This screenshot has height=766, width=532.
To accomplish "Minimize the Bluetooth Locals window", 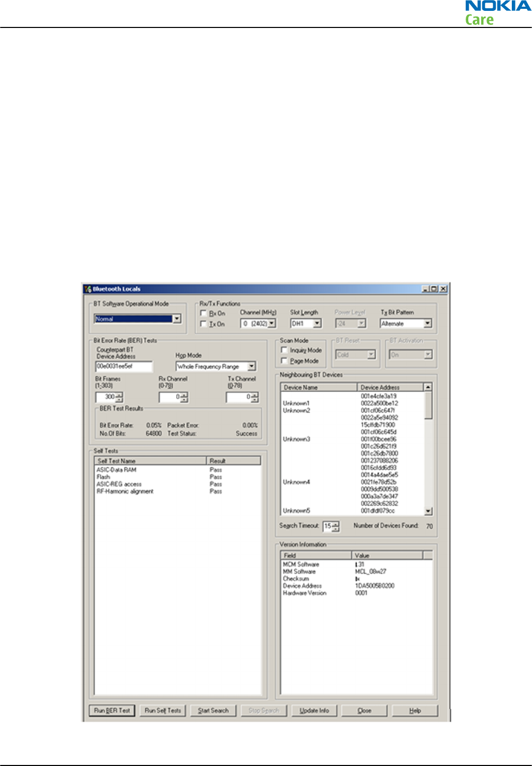I will click(x=425, y=289).
